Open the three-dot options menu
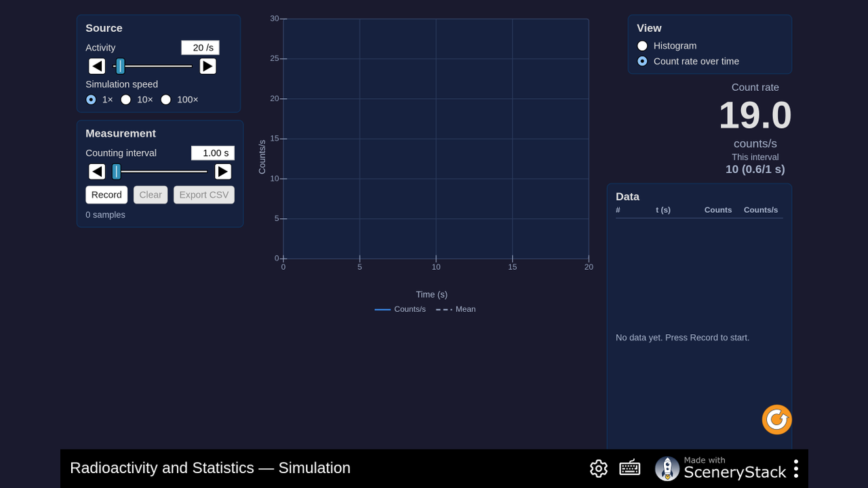 pos(796,468)
